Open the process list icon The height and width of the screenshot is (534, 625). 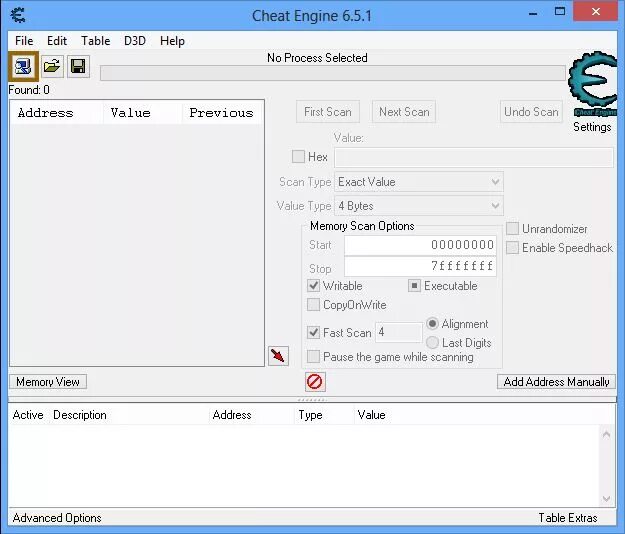point(24,66)
